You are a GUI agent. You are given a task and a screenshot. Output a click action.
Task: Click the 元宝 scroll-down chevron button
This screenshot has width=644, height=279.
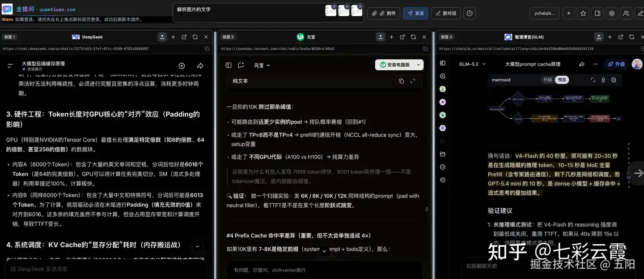[325, 251]
